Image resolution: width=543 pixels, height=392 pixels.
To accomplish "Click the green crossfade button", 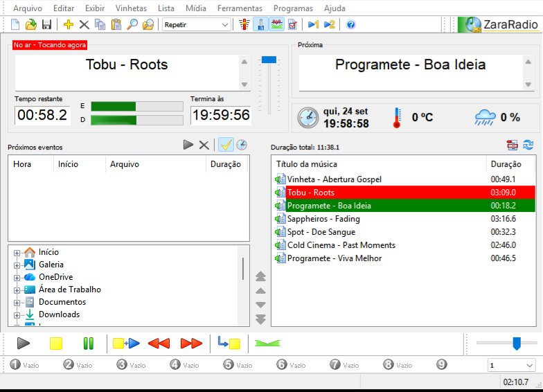I will pos(267,344).
